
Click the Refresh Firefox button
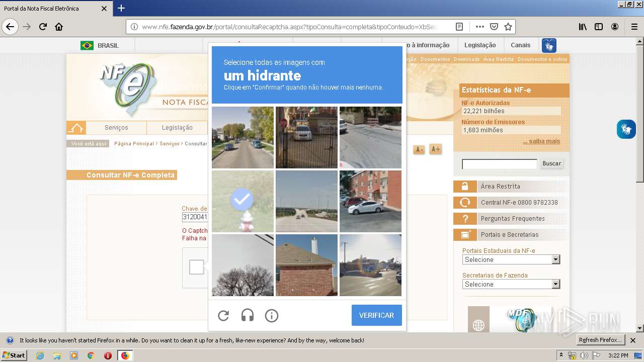600,340
